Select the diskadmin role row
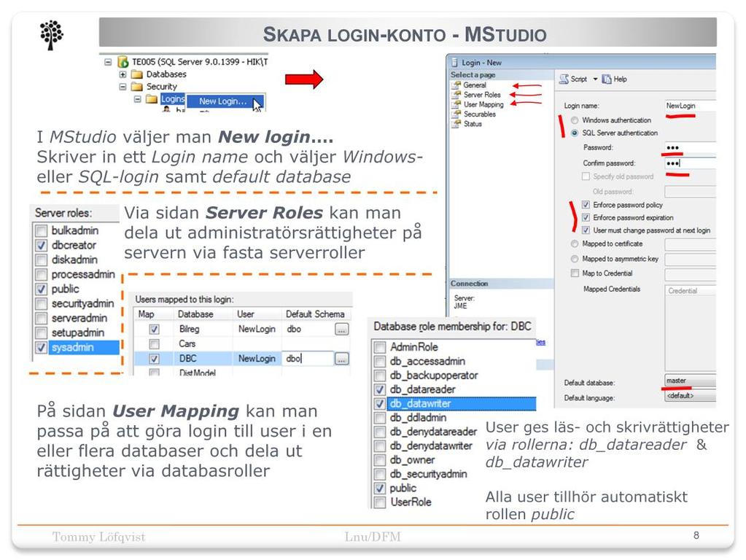 (x=74, y=260)
